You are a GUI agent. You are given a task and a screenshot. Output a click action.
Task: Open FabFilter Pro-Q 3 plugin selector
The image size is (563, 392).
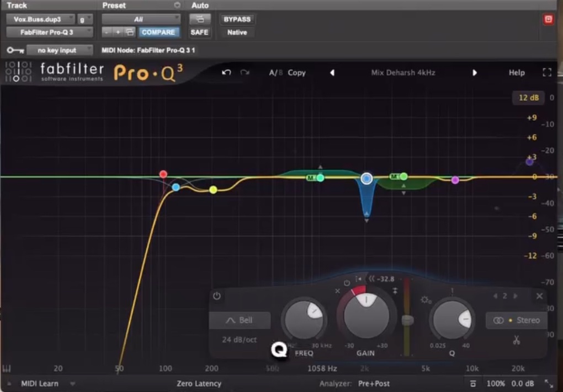pos(50,33)
